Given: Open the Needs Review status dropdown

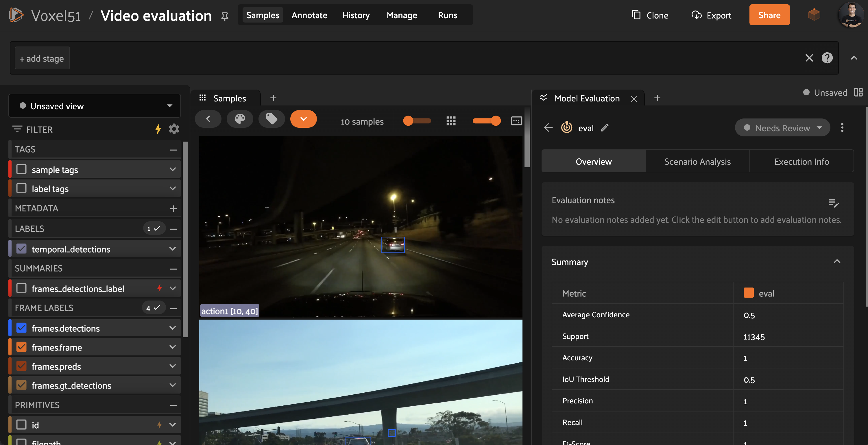Looking at the screenshot, I should pos(782,128).
